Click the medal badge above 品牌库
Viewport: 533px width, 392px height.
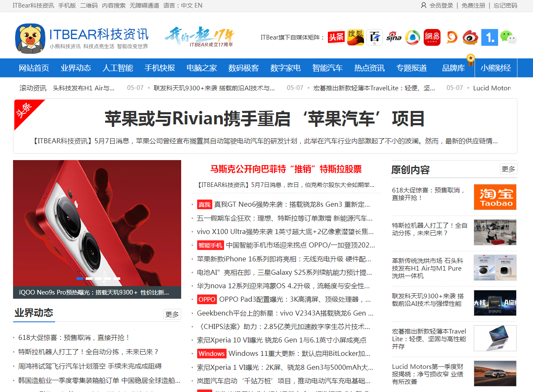click(x=471, y=59)
